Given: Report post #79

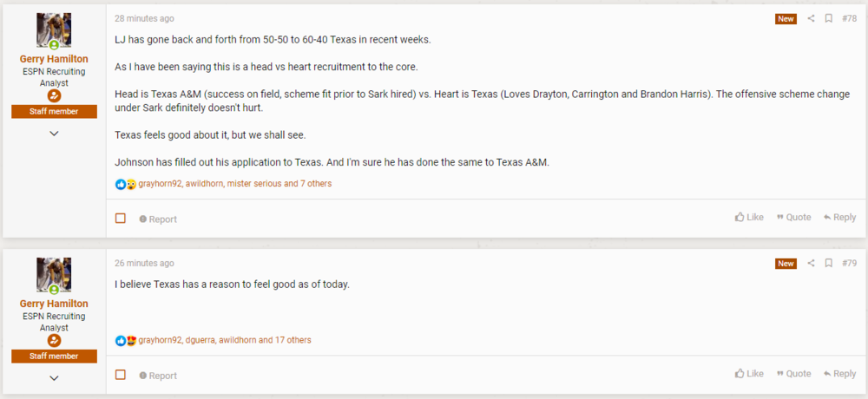Looking at the screenshot, I should click(x=158, y=376).
